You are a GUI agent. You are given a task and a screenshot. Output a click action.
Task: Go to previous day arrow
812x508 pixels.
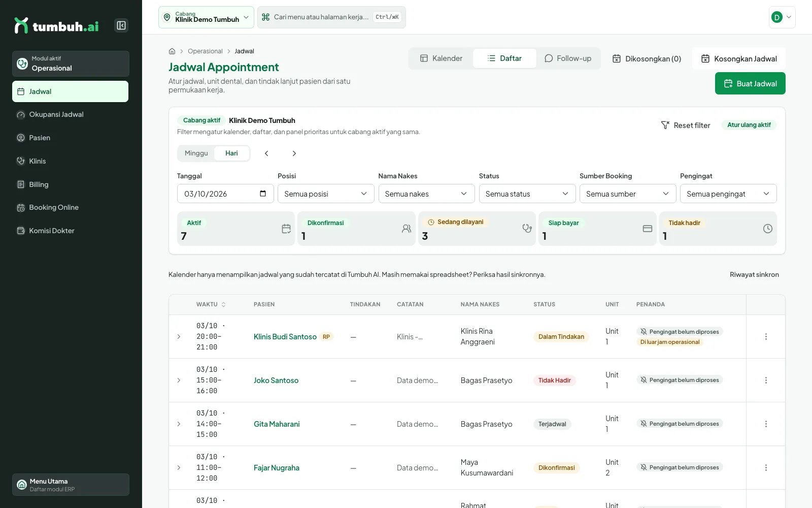(266, 153)
